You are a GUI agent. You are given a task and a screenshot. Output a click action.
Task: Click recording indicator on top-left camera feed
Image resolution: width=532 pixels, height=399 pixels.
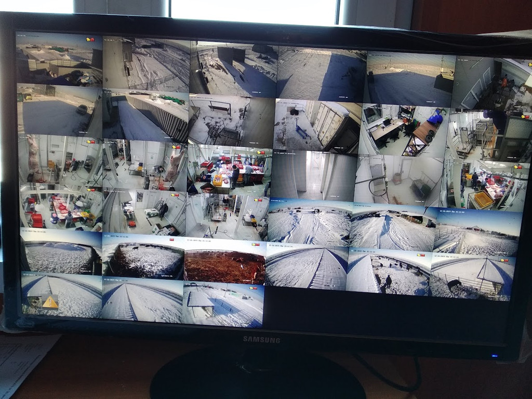[90, 39]
